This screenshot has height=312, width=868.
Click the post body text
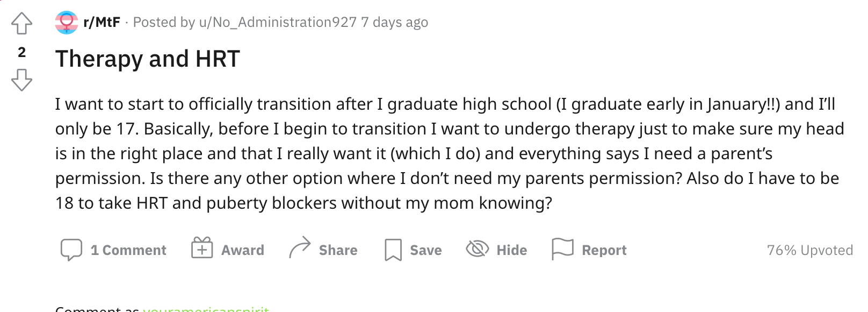[x=446, y=153]
